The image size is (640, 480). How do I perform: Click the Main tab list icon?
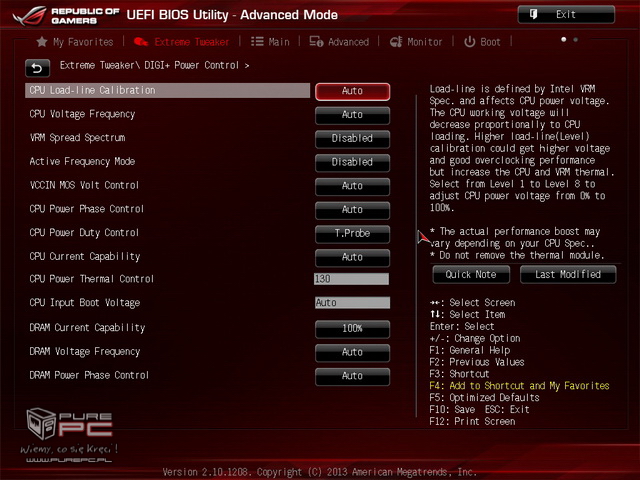coord(257,42)
